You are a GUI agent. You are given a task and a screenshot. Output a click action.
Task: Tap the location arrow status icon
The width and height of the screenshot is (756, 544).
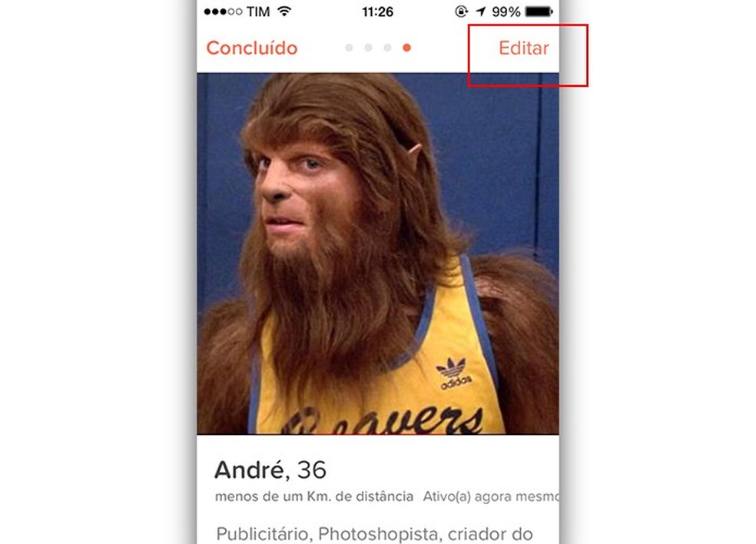click(481, 11)
